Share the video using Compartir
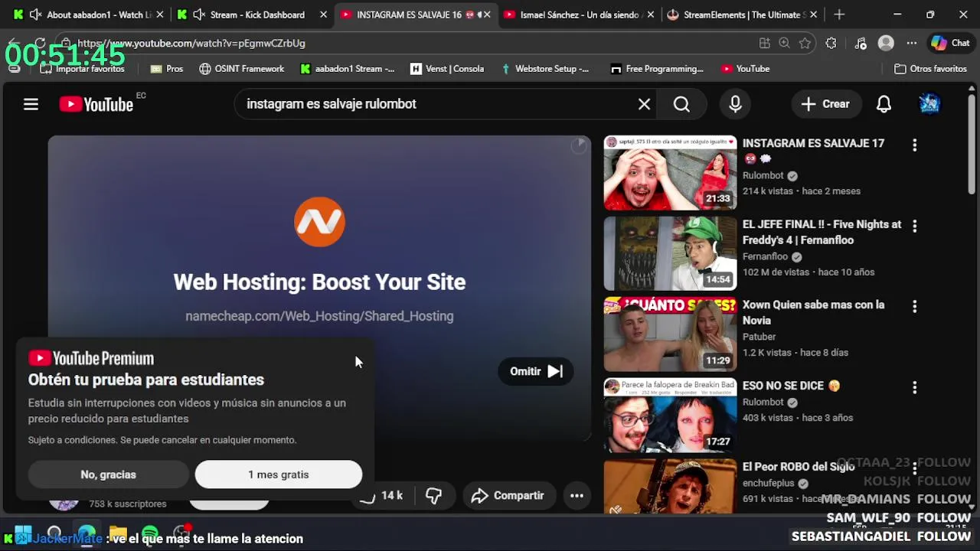 point(508,496)
